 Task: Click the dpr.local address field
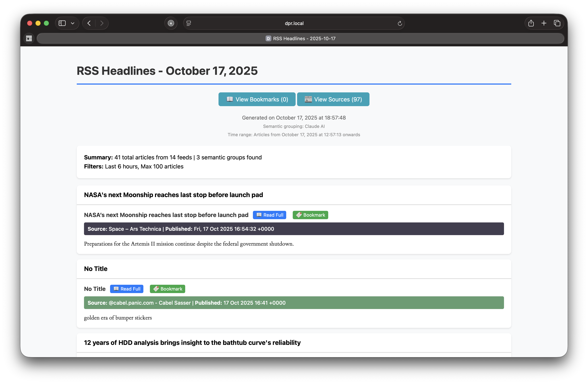(x=294, y=23)
